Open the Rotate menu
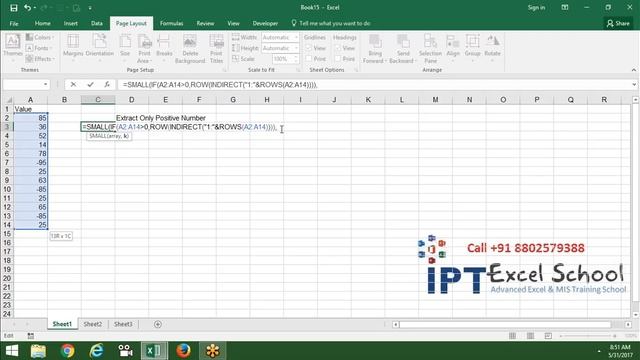The width and height of the screenshot is (640, 360). pyautogui.click(x=492, y=48)
